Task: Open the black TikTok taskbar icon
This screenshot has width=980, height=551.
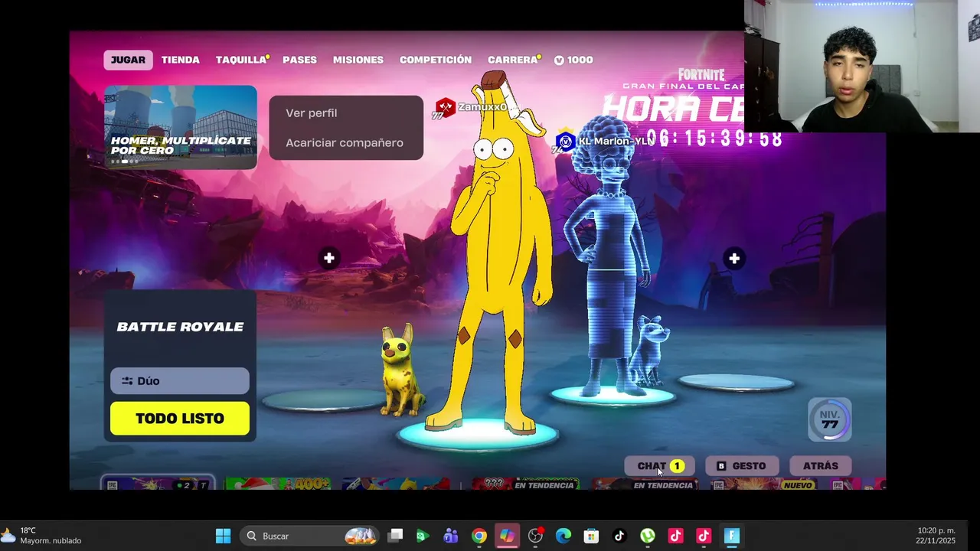Action: (619, 536)
